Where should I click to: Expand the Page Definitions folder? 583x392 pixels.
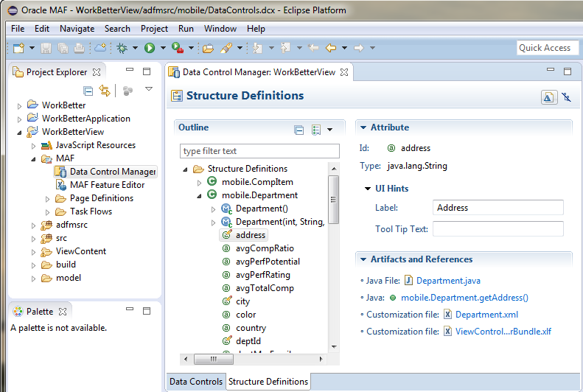tap(47, 199)
